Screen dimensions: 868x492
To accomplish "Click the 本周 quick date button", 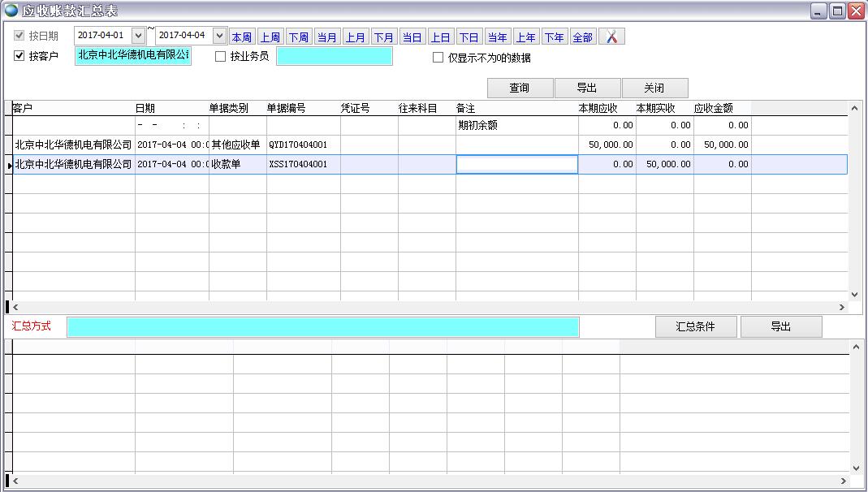I will click(241, 37).
